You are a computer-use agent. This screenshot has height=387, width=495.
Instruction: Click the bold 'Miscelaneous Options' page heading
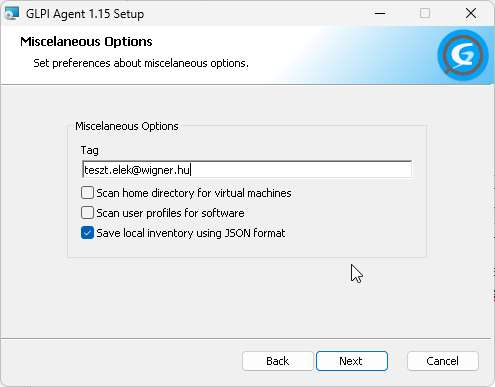click(x=86, y=42)
